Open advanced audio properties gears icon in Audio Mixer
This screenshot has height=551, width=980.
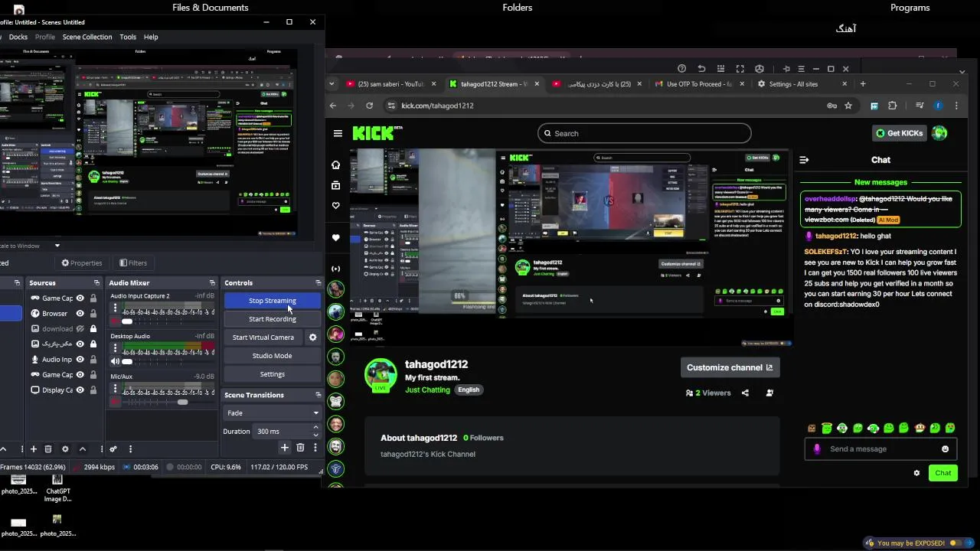pos(113,449)
